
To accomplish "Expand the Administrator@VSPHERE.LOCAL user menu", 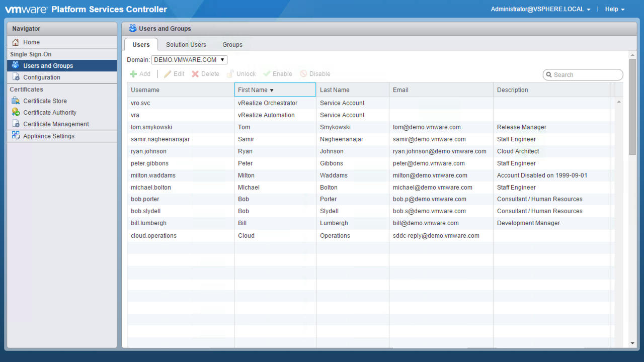I will [540, 9].
